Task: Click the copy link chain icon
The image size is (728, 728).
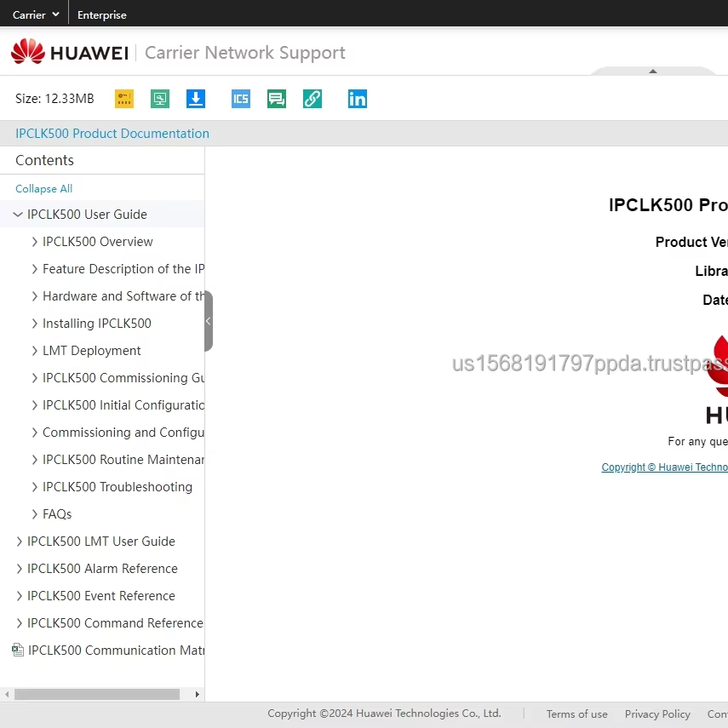Action: 312,99
